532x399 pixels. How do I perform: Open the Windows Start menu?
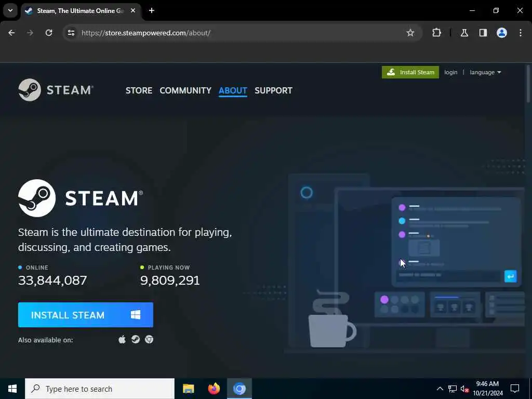click(12, 389)
